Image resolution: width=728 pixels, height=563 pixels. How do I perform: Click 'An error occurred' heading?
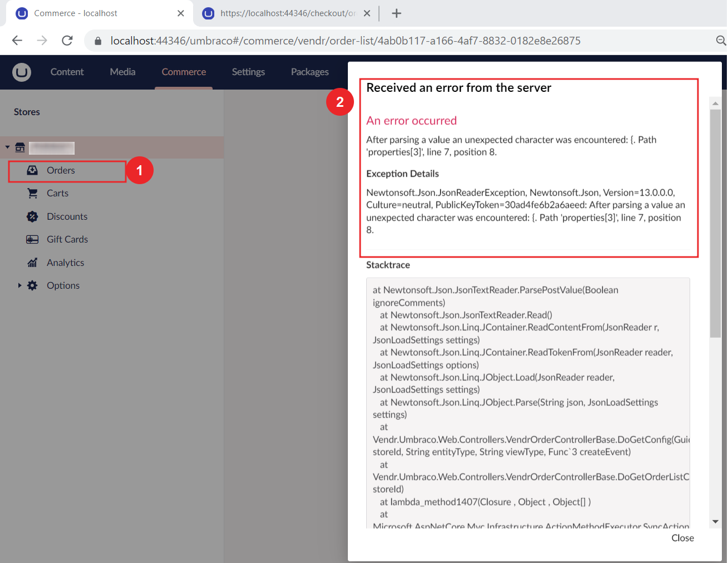411,121
